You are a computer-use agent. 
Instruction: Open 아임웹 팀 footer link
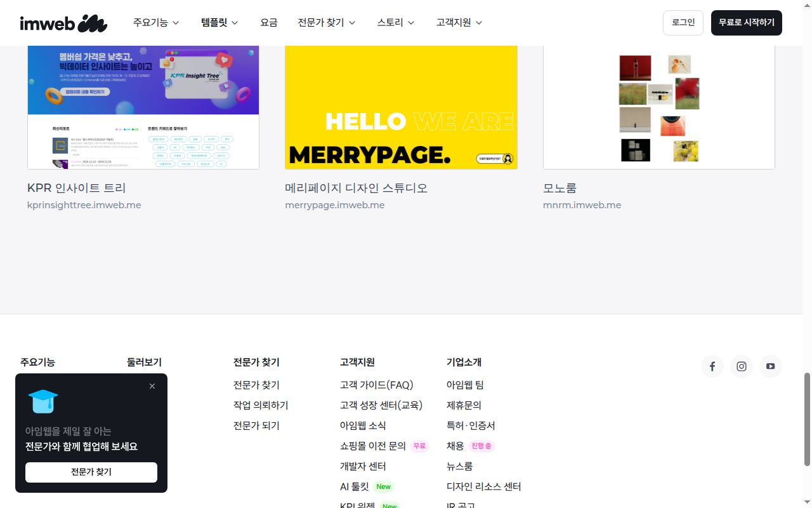tap(465, 385)
